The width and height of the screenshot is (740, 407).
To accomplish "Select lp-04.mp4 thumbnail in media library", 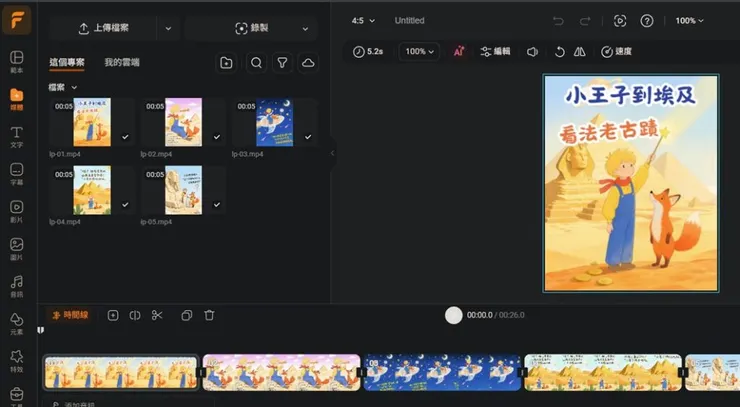I will coord(92,190).
